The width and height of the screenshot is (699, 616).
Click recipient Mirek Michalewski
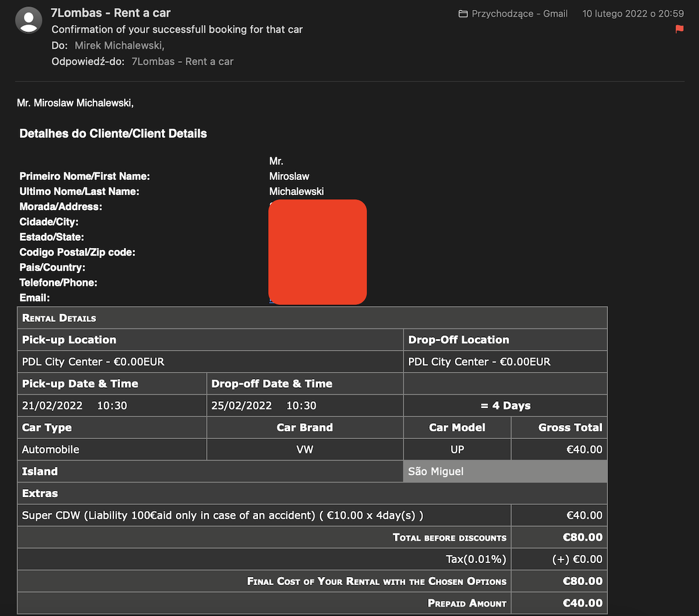(x=119, y=45)
